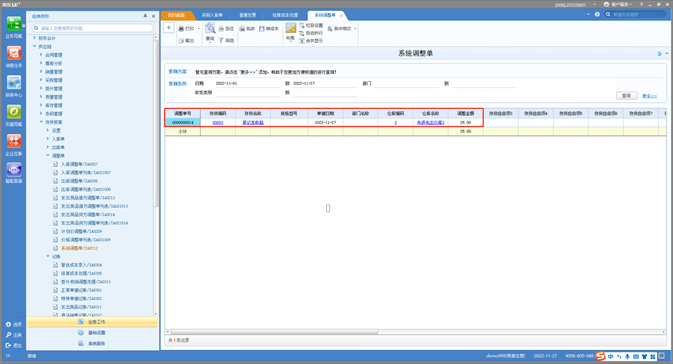
Task: Click the 筛选 funnel filter icon
Action: coord(221,40)
